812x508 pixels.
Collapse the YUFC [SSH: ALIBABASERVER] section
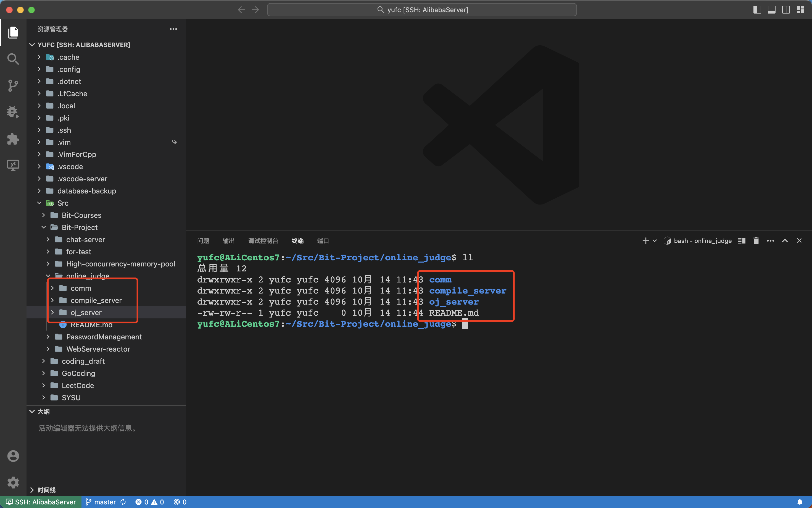point(106,45)
